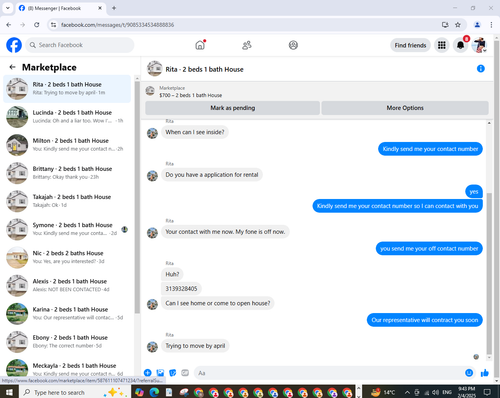
Task: Open Symone conversation in list
Action: (x=67, y=229)
